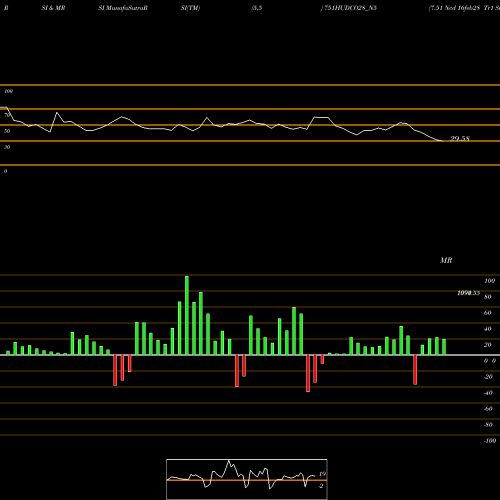Select the RSI axis label 70
This screenshot has width=500, height=500.
point(7,115)
